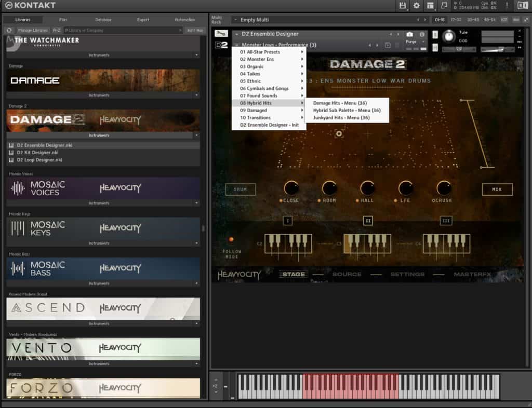Click the refresh libraries icon

[9, 30]
